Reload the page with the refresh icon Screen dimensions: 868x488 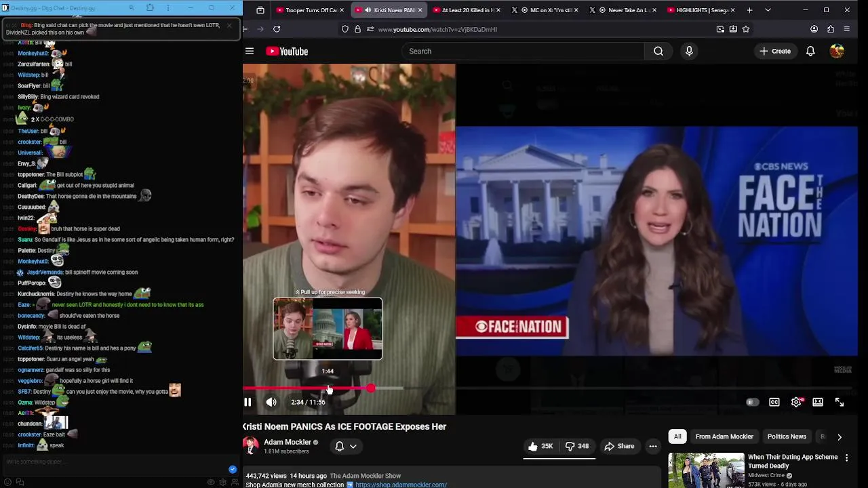point(277,29)
